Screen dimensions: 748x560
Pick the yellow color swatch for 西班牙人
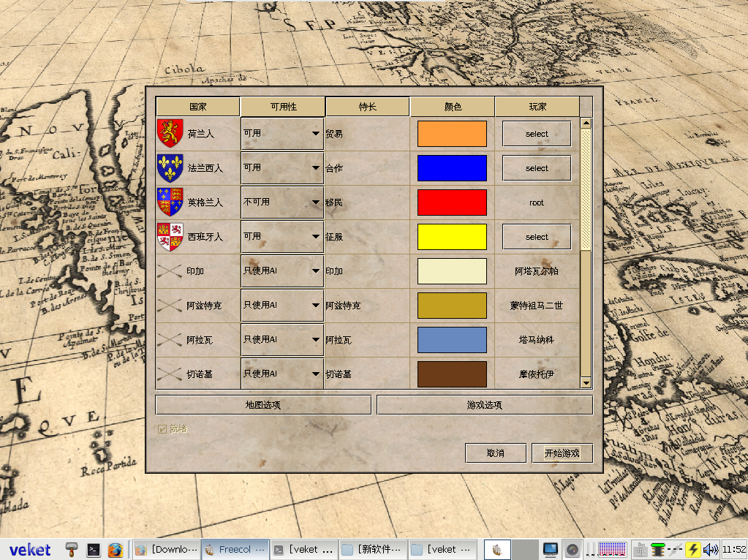pos(452,237)
